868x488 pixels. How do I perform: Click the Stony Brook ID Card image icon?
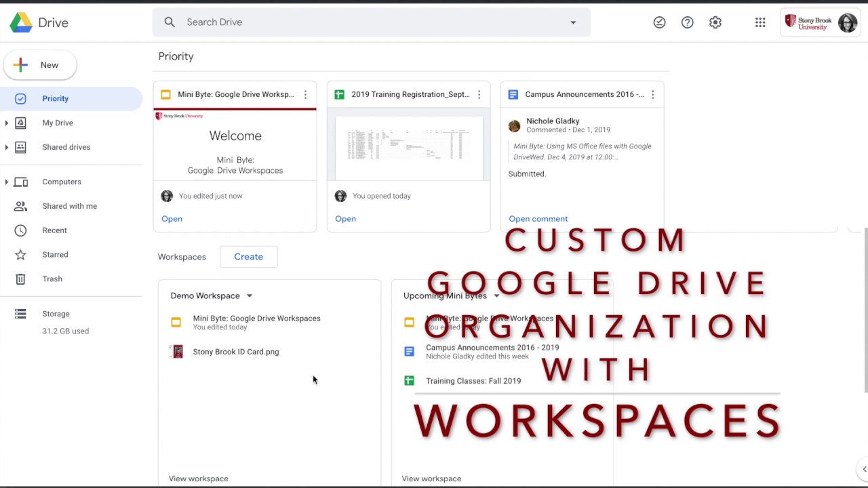[x=177, y=352]
